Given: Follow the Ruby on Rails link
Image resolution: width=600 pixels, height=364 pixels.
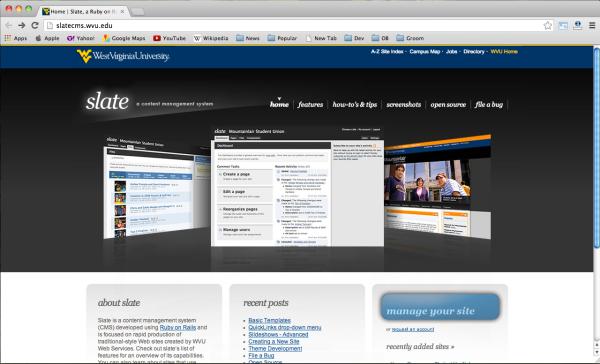Looking at the screenshot, I should click(178, 328).
